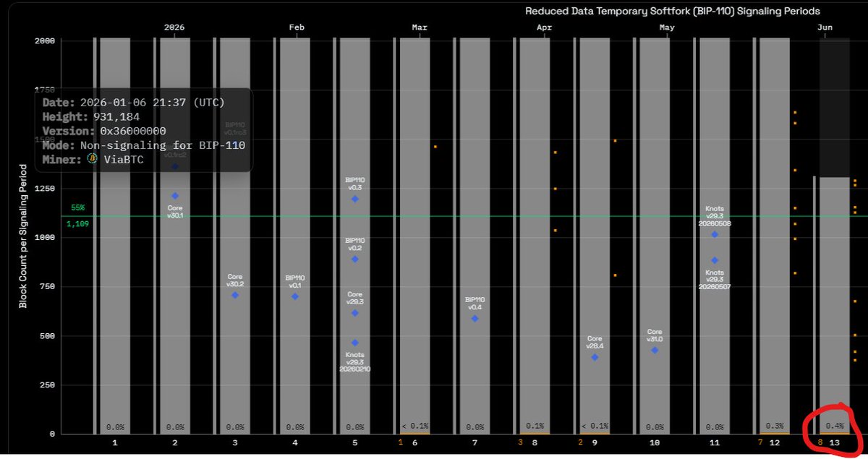
Task: Click the orange count '1' beside period 6
Action: click(400, 442)
